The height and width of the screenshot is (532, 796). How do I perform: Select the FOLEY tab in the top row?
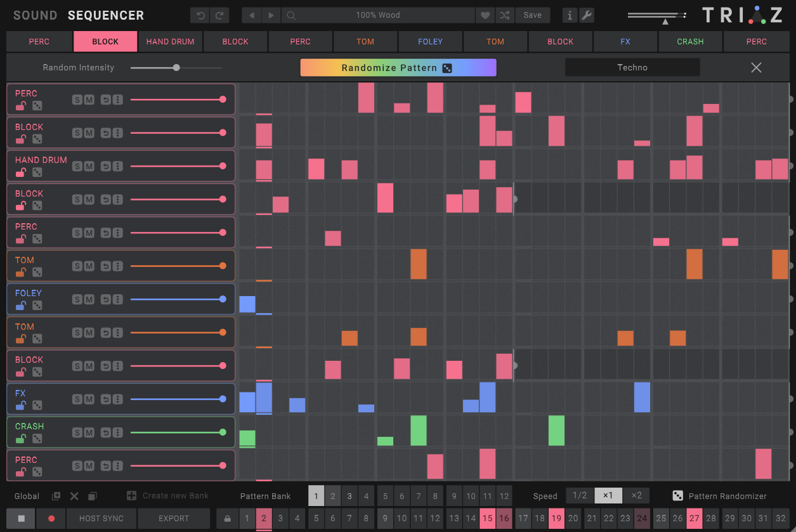click(430, 41)
